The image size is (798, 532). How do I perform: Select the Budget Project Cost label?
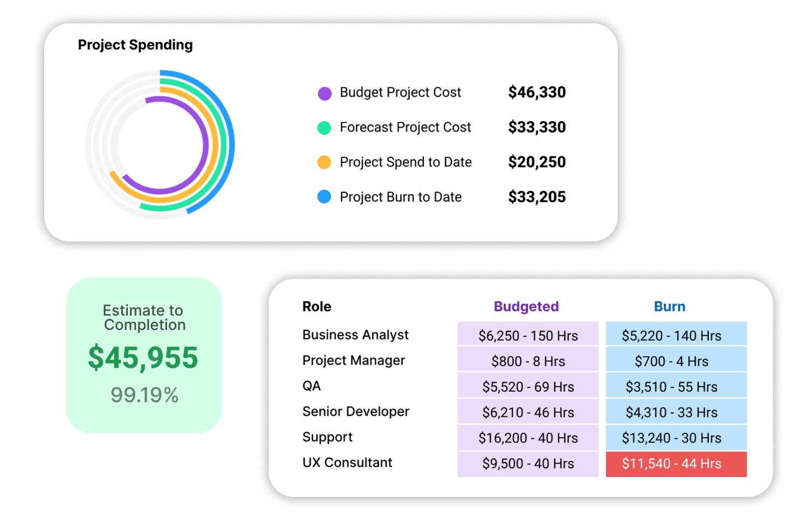coord(400,93)
